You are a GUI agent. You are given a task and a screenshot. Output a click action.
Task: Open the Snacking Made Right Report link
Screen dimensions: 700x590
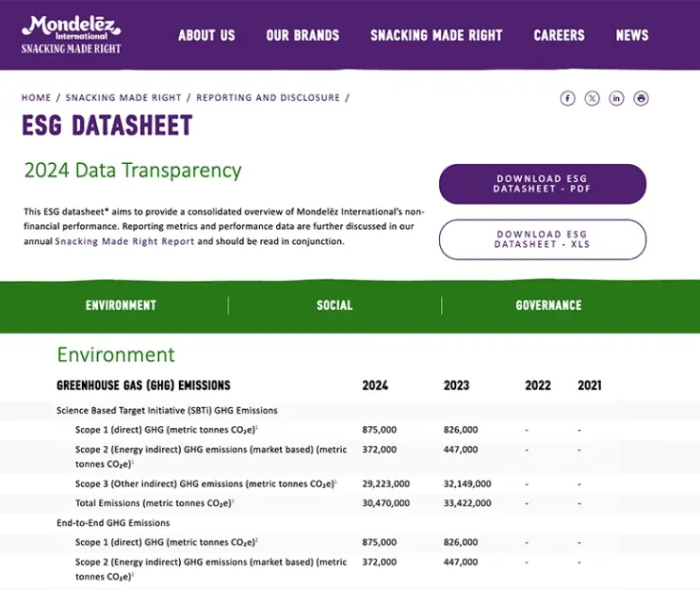125,242
